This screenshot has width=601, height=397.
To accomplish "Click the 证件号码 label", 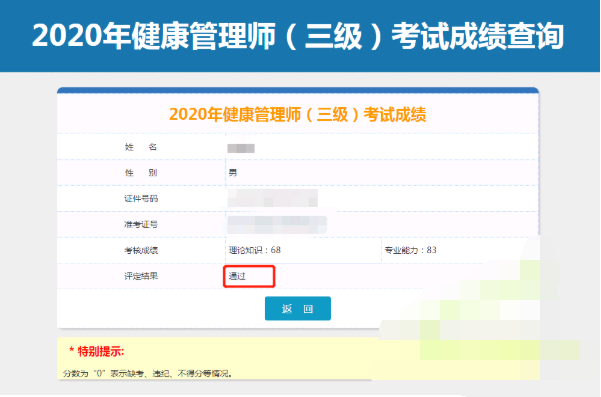I will click(141, 198).
